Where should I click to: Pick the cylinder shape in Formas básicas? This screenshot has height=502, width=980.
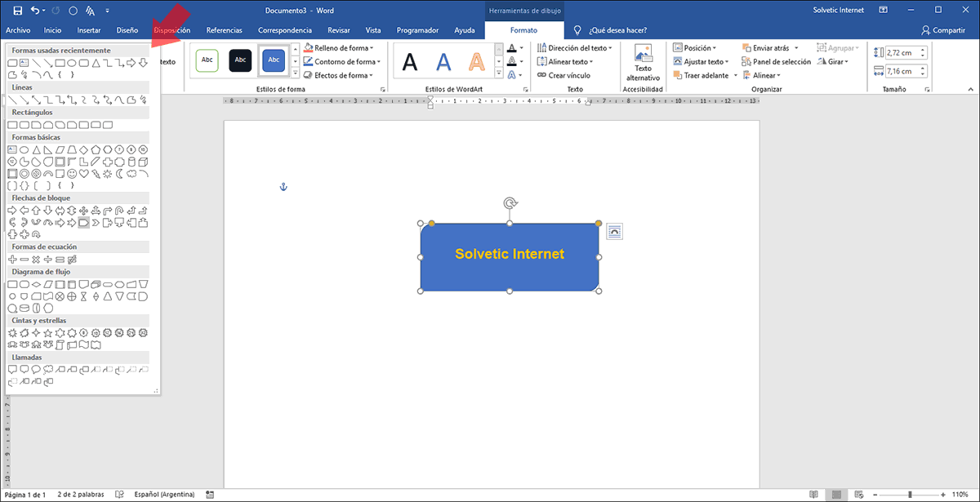tap(131, 162)
